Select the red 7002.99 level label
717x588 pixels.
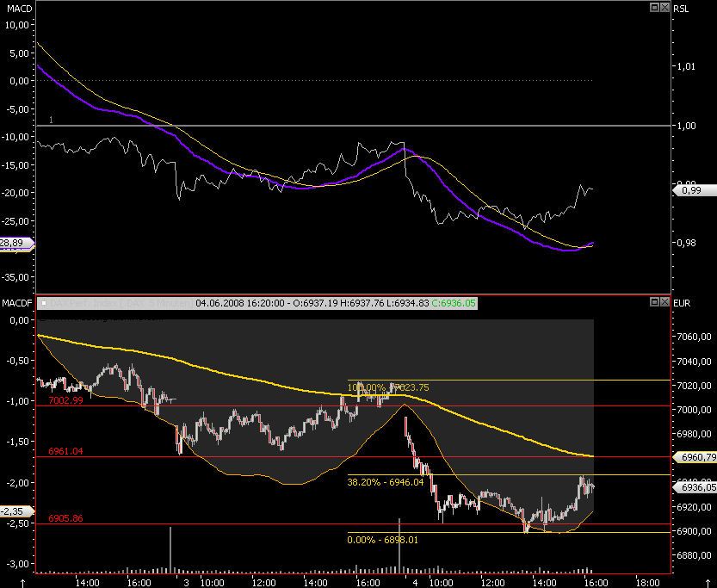point(65,400)
